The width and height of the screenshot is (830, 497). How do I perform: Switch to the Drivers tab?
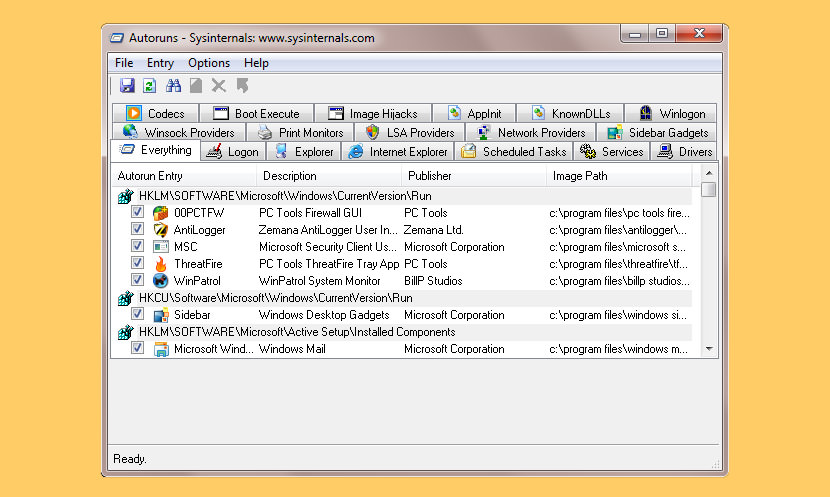(x=684, y=152)
